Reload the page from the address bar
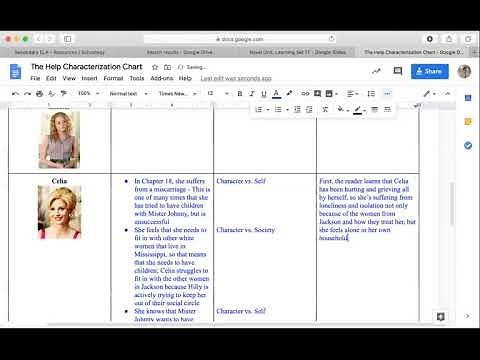This screenshot has width=480, height=360. tap(331, 39)
